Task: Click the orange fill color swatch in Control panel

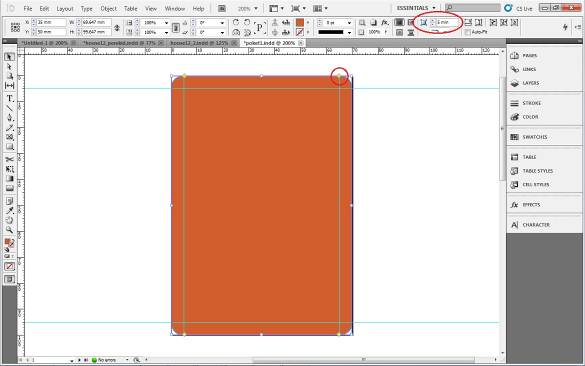Action: [300, 22]
